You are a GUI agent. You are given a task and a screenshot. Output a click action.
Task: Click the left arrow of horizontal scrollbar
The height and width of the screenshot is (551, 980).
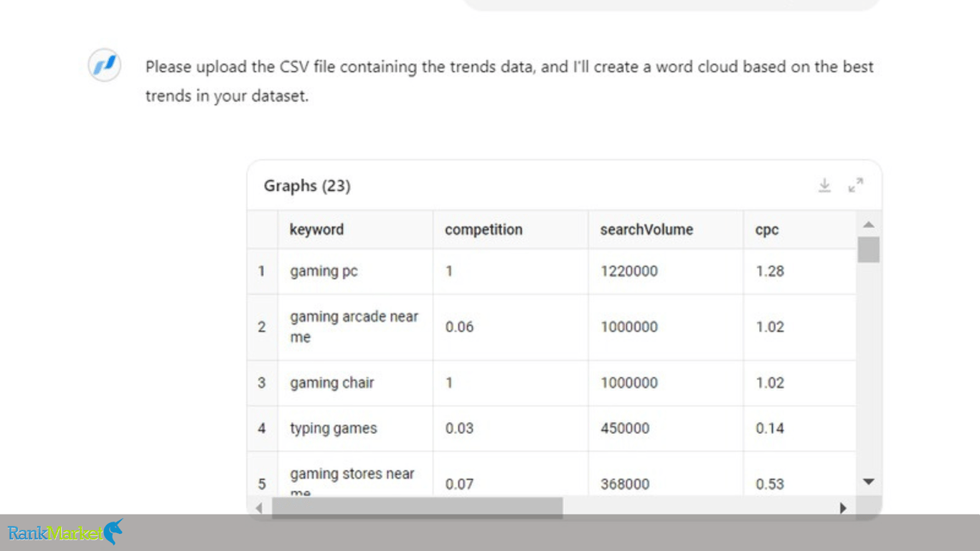259,508
